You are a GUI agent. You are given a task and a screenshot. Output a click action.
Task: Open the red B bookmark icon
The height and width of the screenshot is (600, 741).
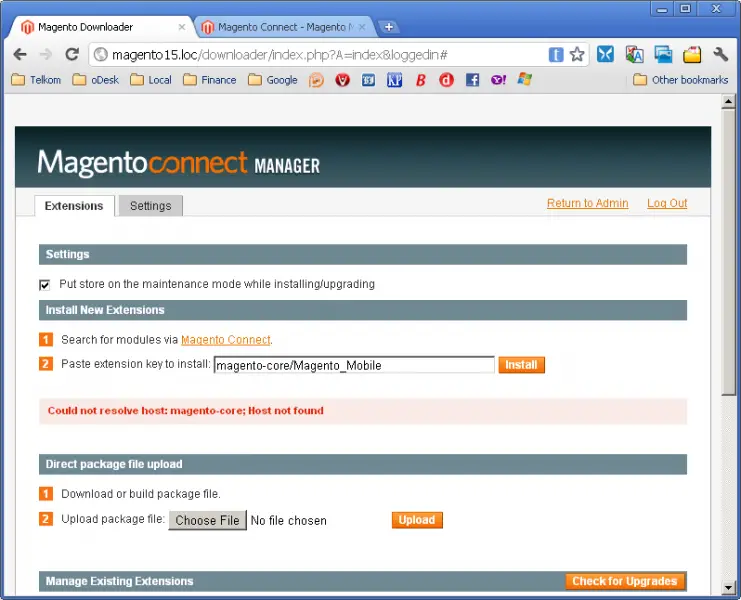pos(421,80)
